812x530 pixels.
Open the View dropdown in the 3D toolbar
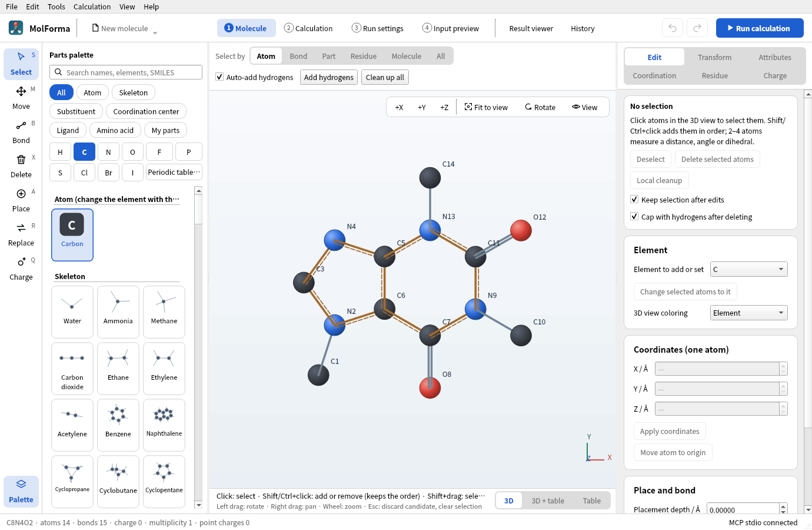[x=584, y=107]
